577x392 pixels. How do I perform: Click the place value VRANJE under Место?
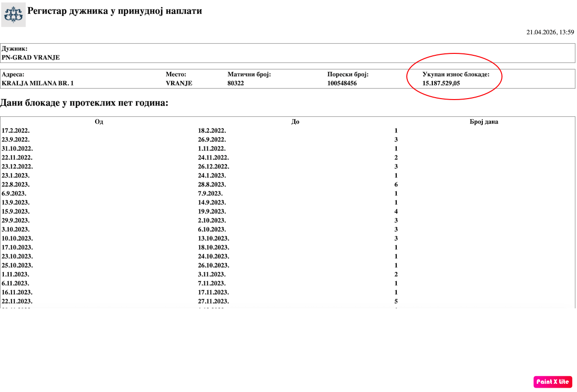coord(179,83)
